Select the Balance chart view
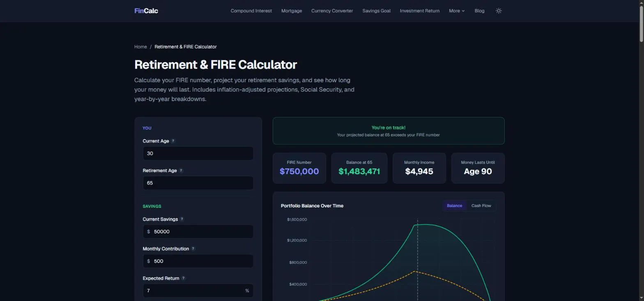 [454, 206]
